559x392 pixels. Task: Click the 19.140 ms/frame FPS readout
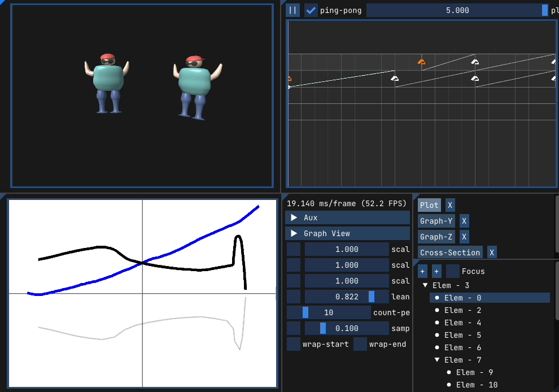pyautogui.click(x=347, y=203)
